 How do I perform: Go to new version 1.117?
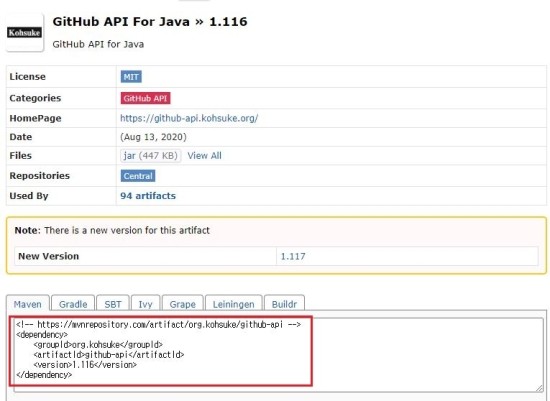point(293,256)
